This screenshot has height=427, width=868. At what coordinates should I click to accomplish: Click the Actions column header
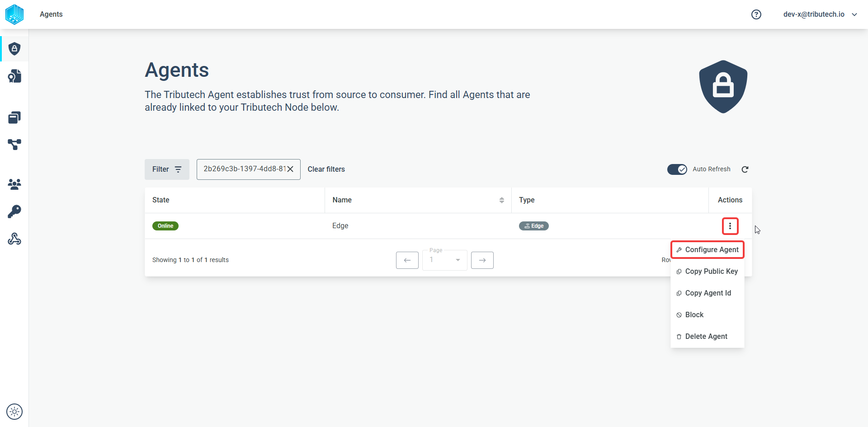[730, 200]
